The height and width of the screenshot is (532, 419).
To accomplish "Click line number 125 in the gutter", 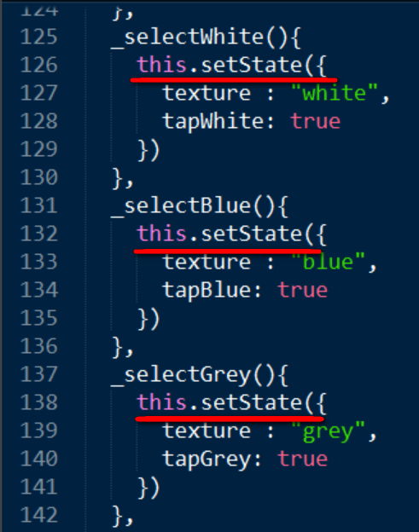I will tap(39, 37).
